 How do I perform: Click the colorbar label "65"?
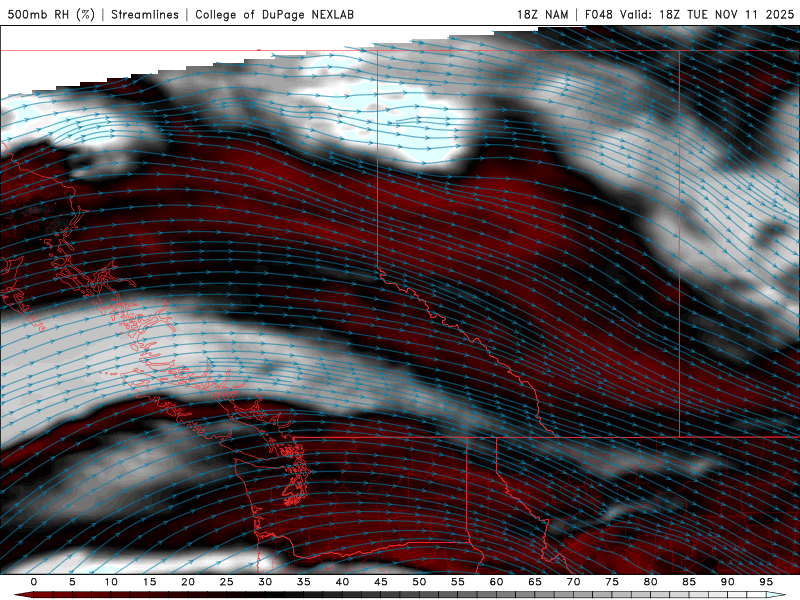[535, 582]
